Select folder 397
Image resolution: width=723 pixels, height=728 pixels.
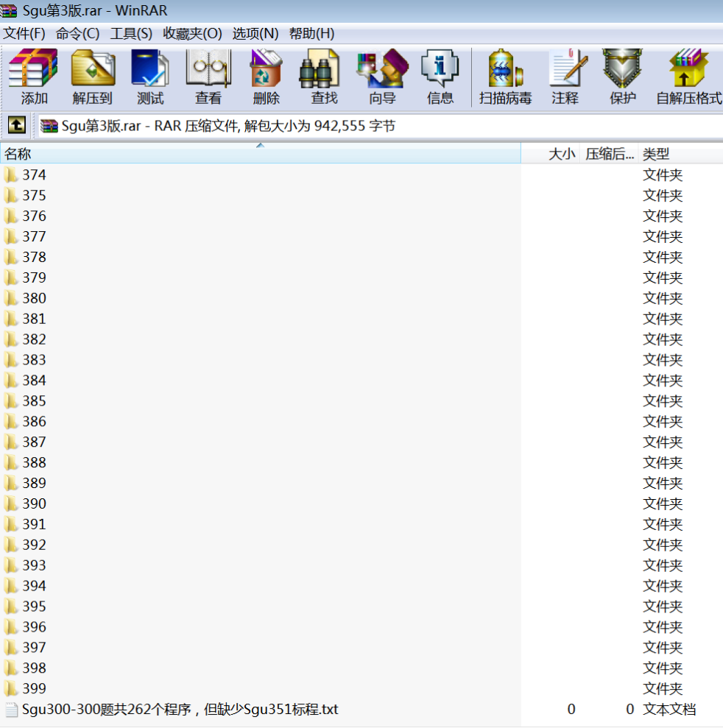[34, 647]
